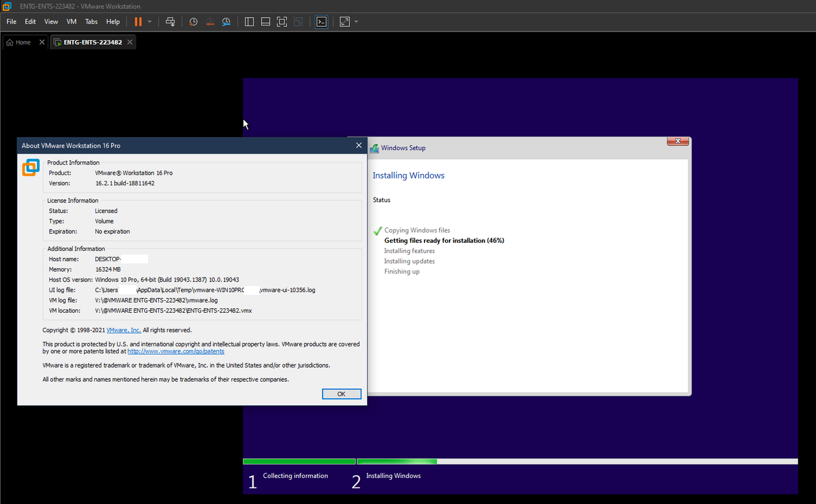This screenshot has width=816, height=504.
Task: Click the VM log file path vmware.log
Action: [156, 300]
